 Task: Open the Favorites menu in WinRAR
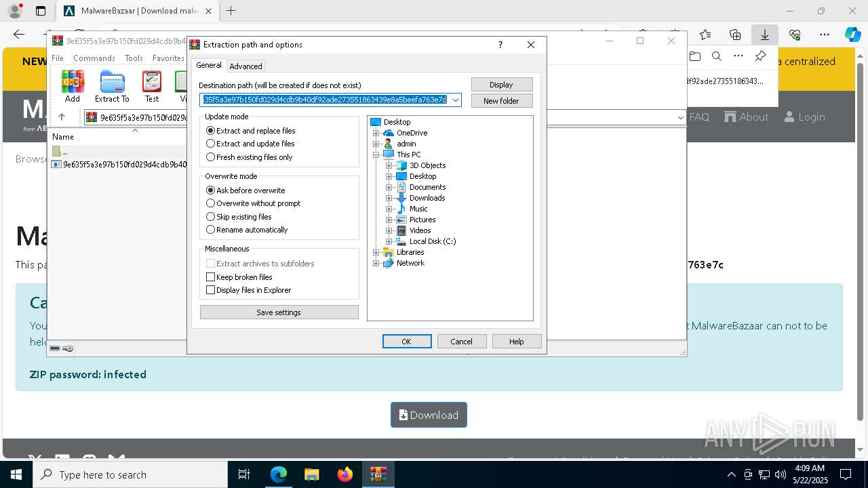[x=168, y=58]
